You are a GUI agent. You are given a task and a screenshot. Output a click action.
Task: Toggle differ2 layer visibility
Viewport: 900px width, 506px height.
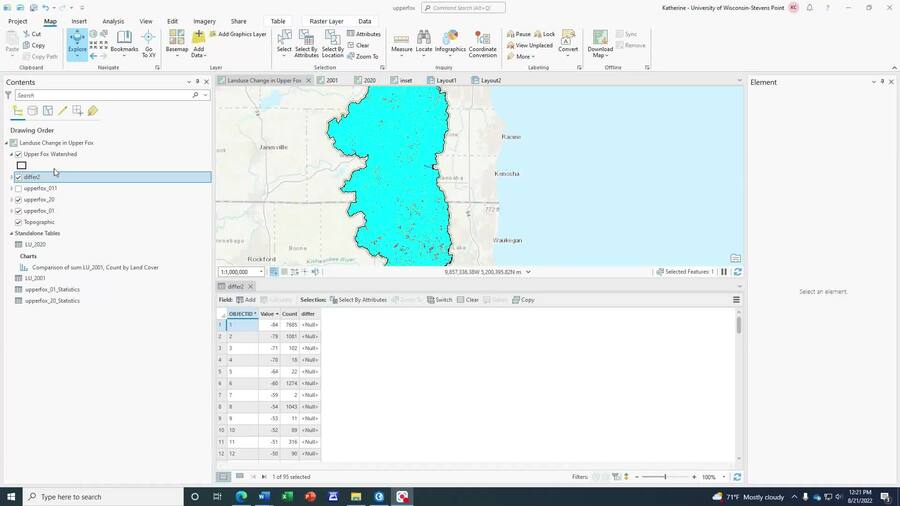click(x=18, y=177)
